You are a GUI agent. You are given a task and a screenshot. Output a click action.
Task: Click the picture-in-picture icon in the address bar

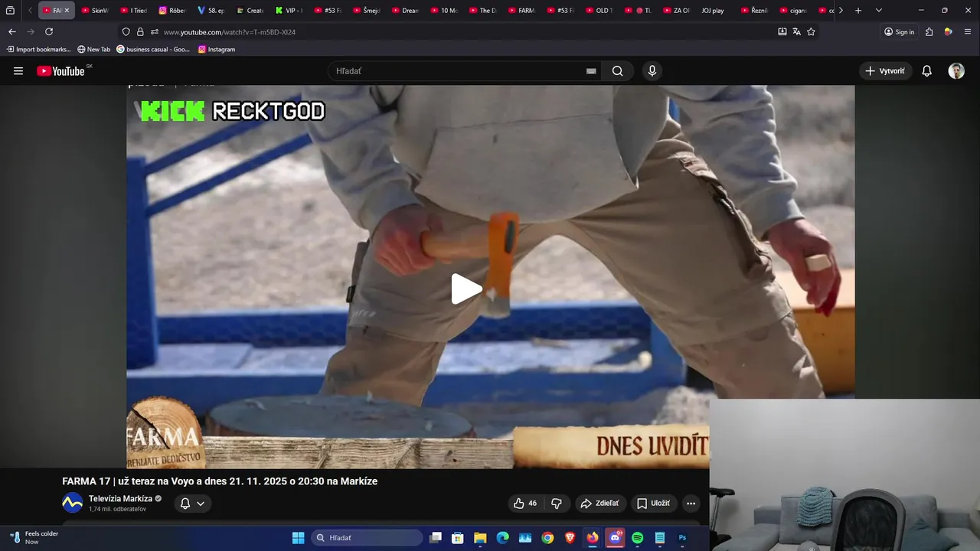(782, 32)
